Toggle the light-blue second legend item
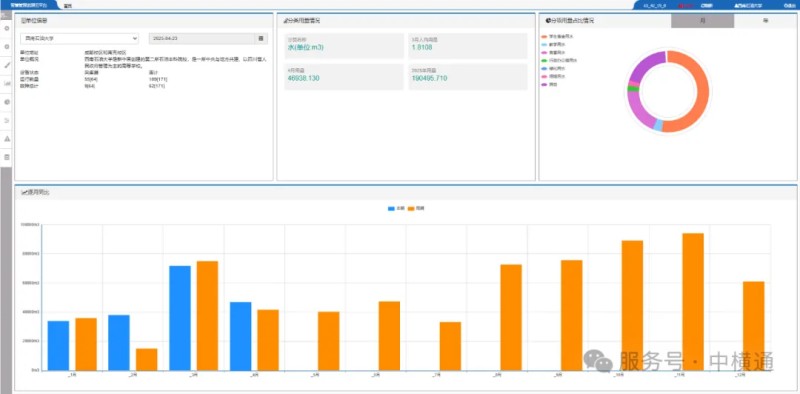Image resolution: width=800 pixels, height=394 pixels. click(554, 45)
